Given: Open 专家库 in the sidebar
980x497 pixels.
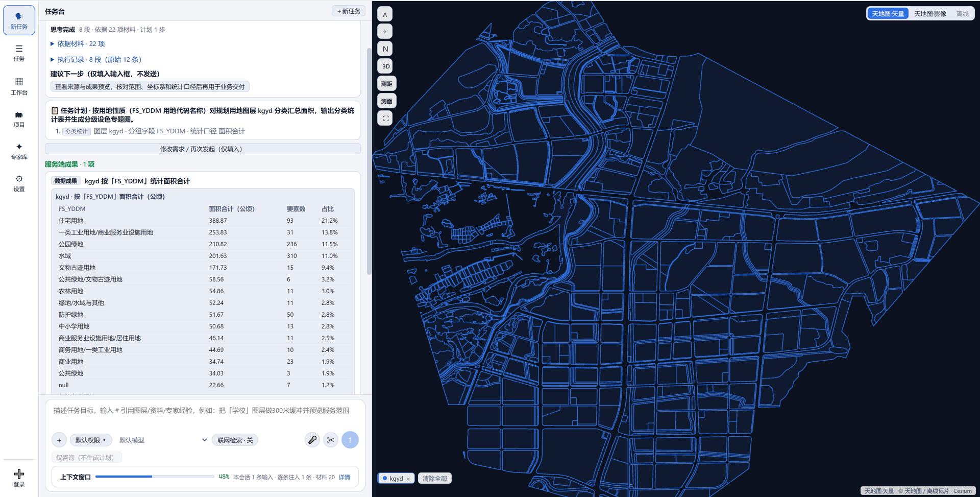Looking at the screenshot, I should pos(19,152).
